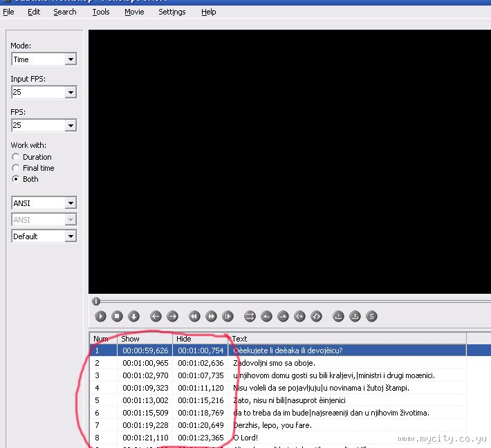Expand the FPS dropdown arrow
The image size is (491, 448).
tap(71, 125)
